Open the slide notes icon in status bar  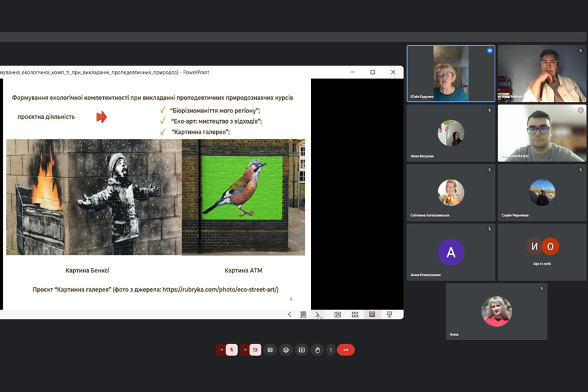click(303, 314)
